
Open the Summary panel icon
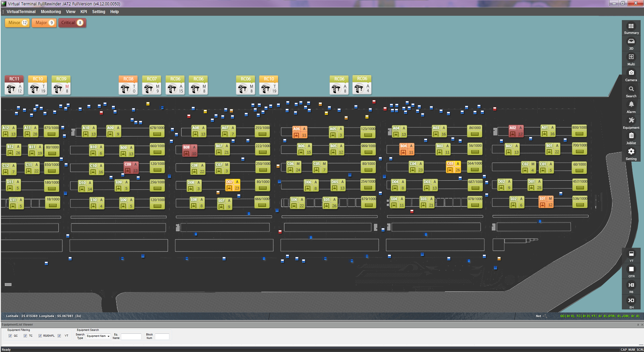(631, 26)
